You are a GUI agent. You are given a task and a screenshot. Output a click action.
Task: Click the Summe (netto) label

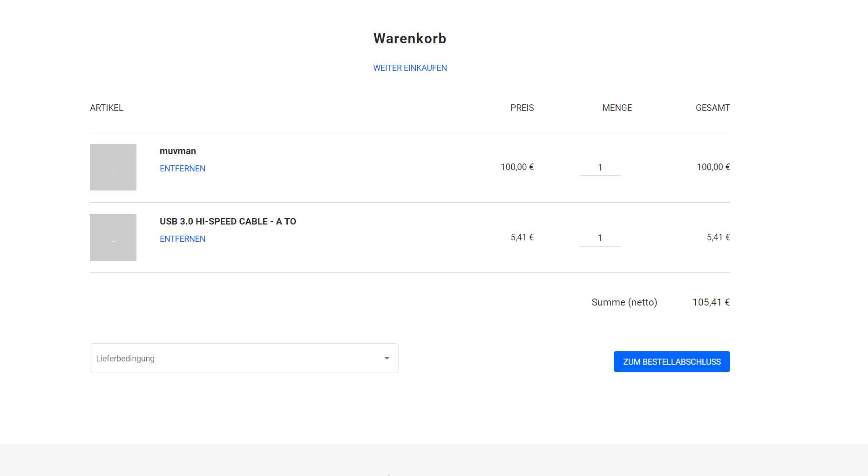624,302
